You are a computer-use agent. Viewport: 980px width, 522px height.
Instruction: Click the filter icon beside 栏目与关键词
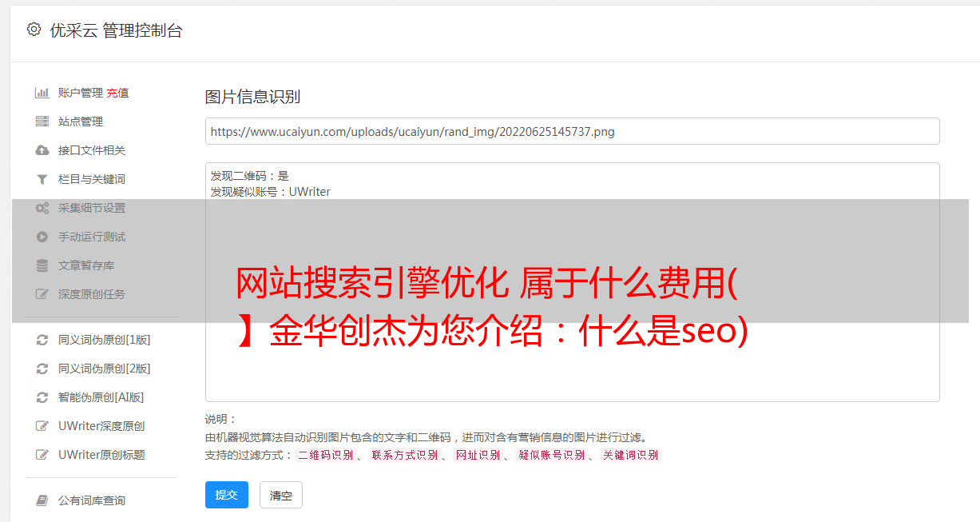click(x=42, y=179)
